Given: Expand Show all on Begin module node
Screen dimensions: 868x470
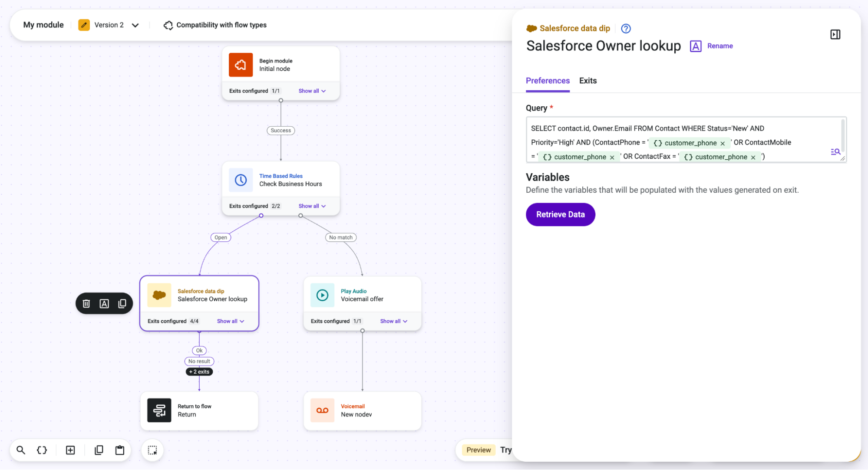Looking at the screenshot, I should click(312, 91).
